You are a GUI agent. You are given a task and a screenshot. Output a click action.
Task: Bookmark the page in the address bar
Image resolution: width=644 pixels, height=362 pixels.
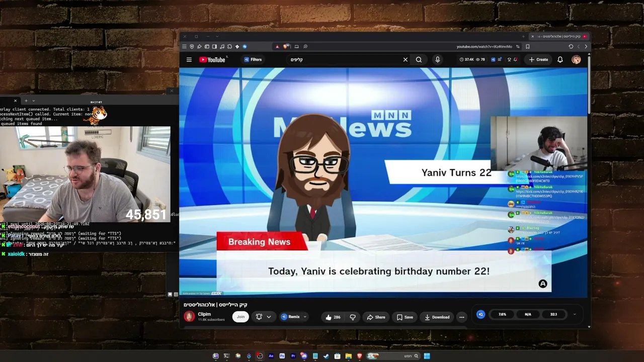(x=527, y=47)
